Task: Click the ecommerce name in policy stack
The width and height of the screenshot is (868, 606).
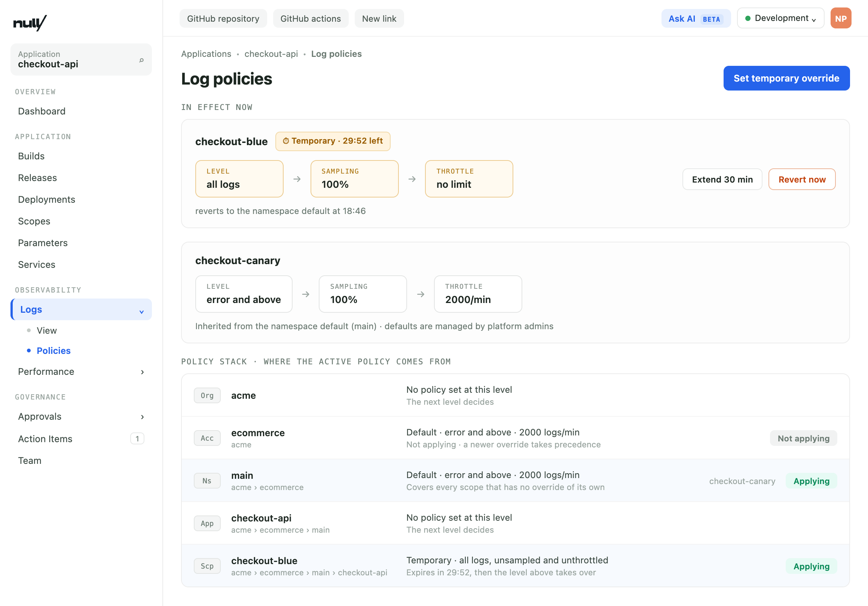Action: (x=258, y=433)
